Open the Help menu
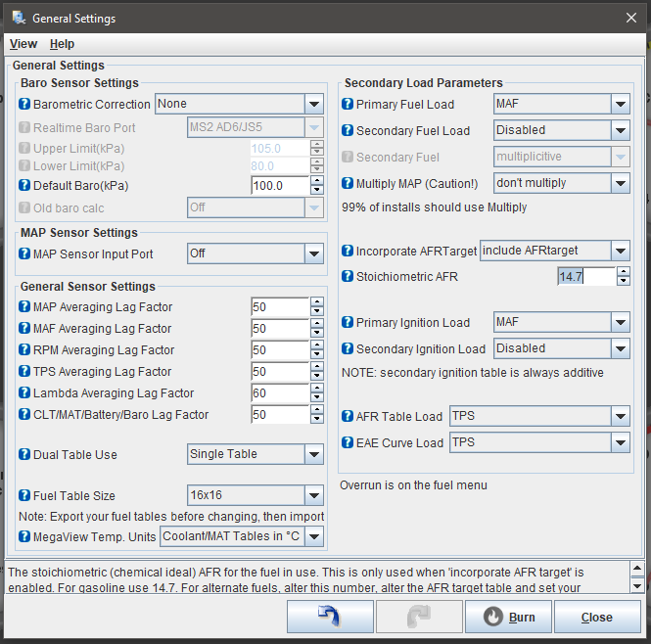This screenshot has width=651, height=644. [62, 44]
